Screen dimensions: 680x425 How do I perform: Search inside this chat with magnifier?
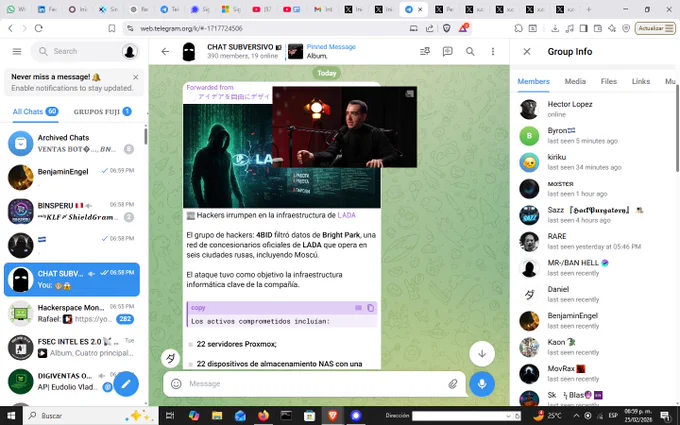[470, 51]
